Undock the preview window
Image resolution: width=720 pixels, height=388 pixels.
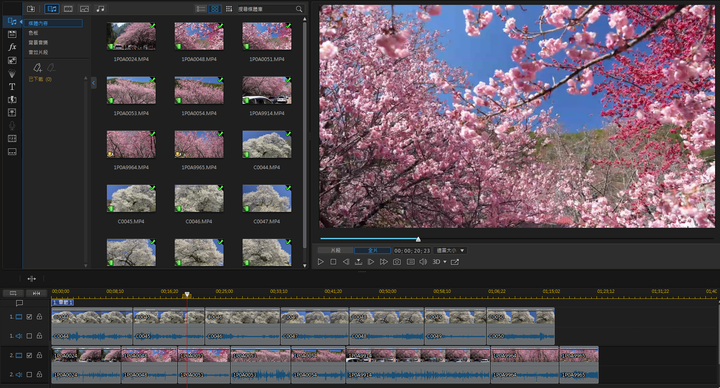(455, 262)
